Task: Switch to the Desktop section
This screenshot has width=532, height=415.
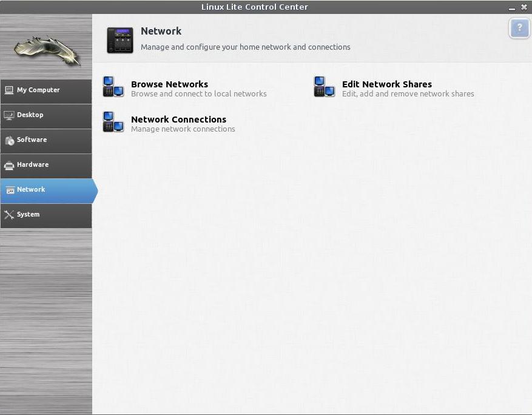Action: coord(46,116)
